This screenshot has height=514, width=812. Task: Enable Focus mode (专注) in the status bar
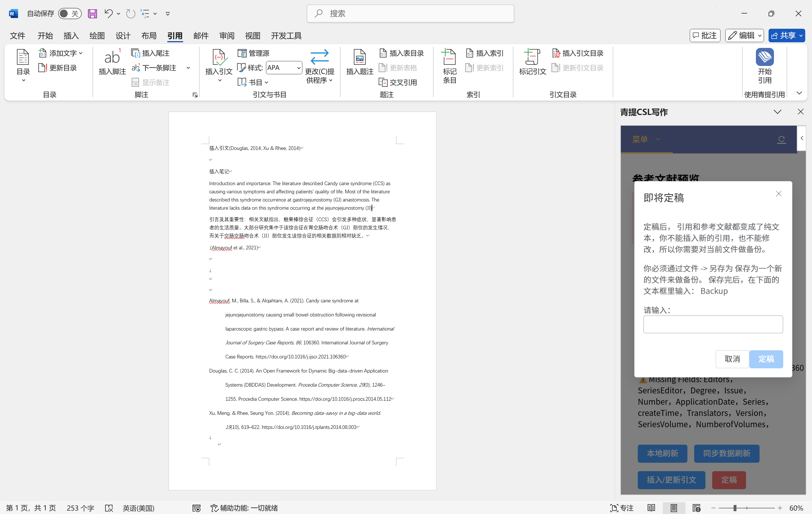pyautogui.click(x=622, y=508)
